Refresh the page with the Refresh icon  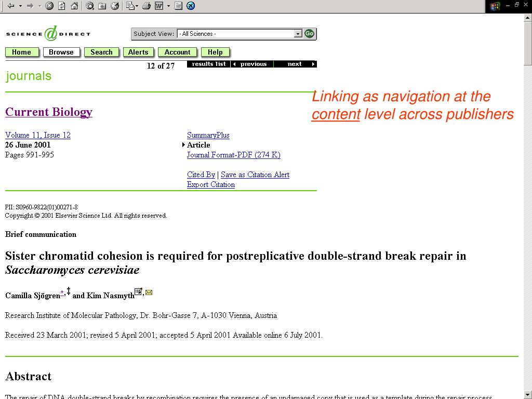click(x=62, y=5)
